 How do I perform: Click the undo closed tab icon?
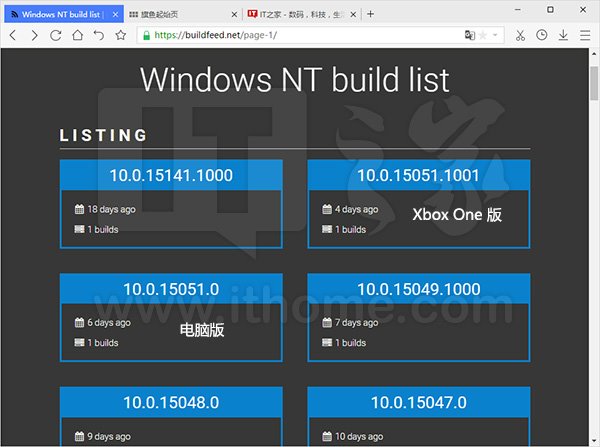tap(98, 35)
